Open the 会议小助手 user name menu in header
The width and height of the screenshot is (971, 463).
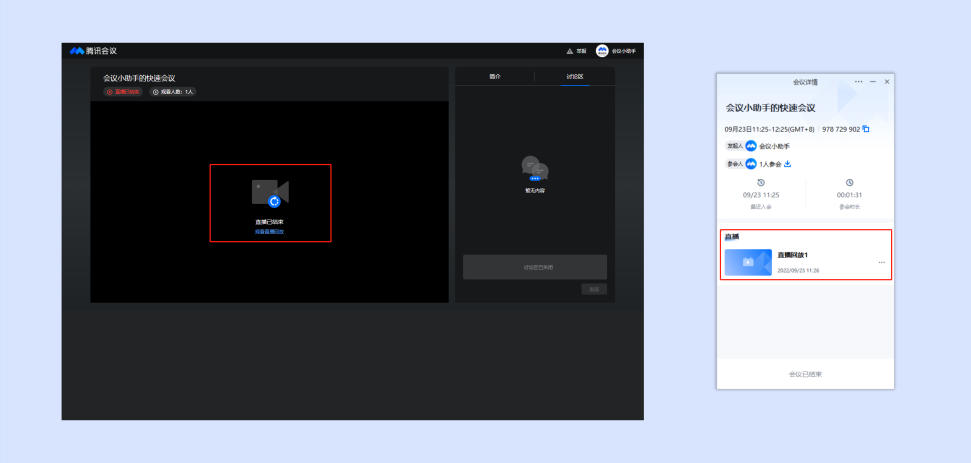[624, 51]
